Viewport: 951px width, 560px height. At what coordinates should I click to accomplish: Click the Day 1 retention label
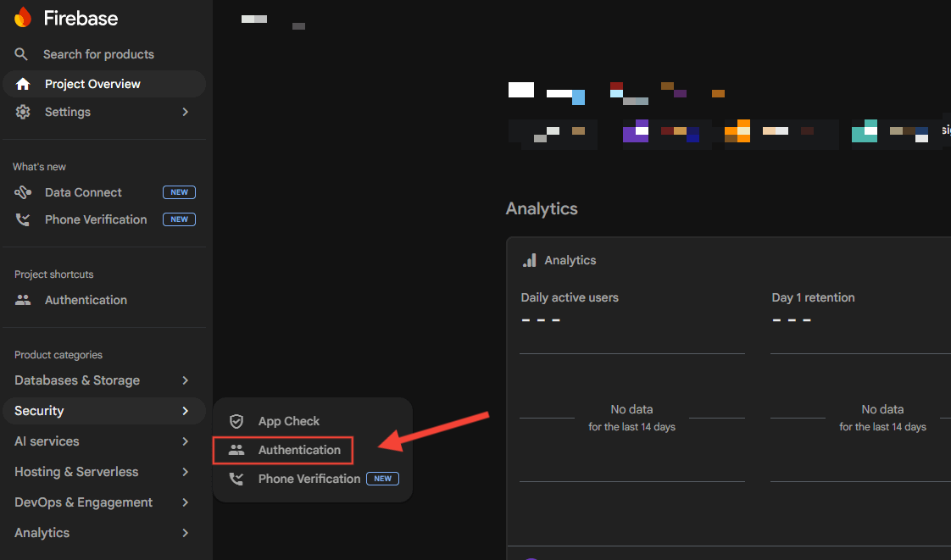813,297
